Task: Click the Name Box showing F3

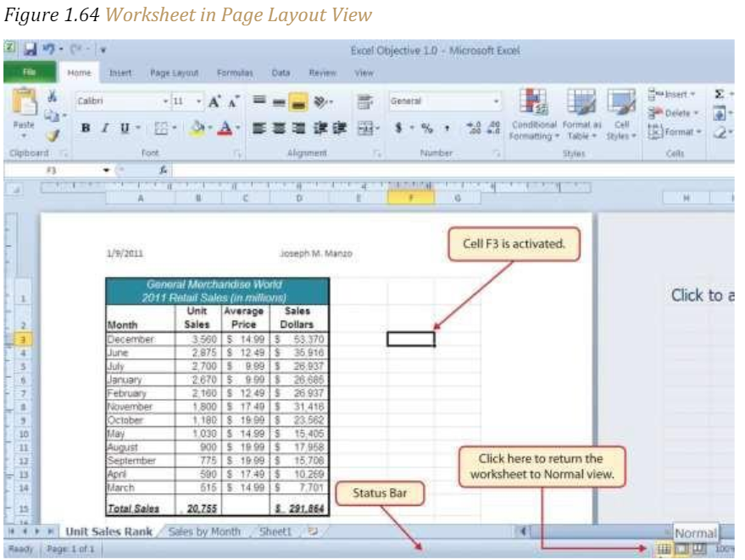Action: pyautogui.click(x=52, y=170)
